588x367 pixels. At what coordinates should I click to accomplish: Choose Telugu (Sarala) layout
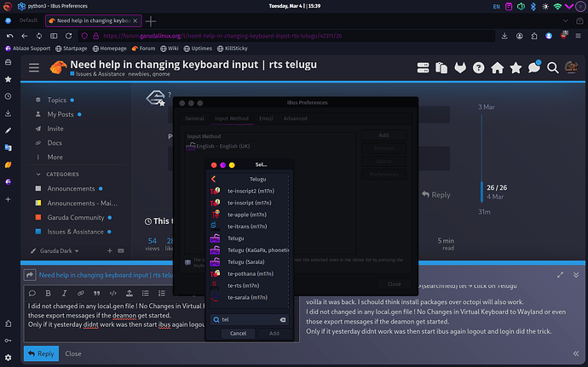pyautogui.click(x=249, y=261)
